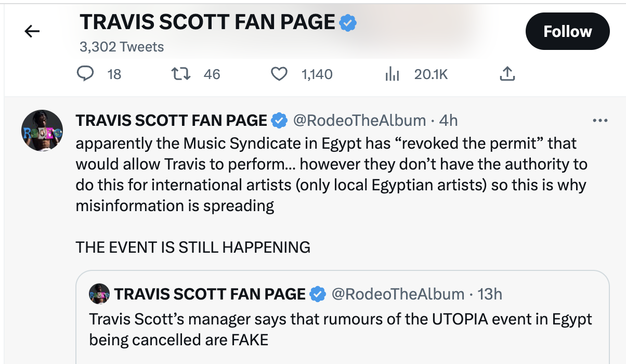Open the quoted tweet about UTOPIA event

[x=341, y=329]
